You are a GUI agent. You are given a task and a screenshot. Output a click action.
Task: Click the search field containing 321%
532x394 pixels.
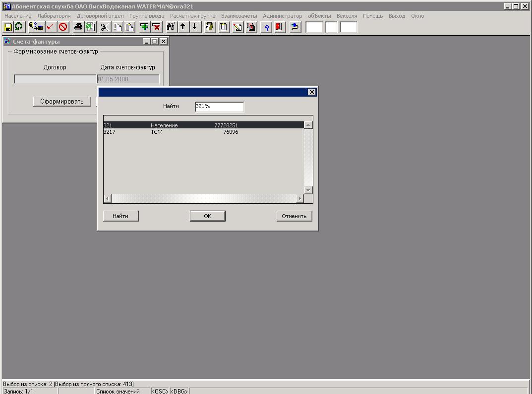coord(219,107)
